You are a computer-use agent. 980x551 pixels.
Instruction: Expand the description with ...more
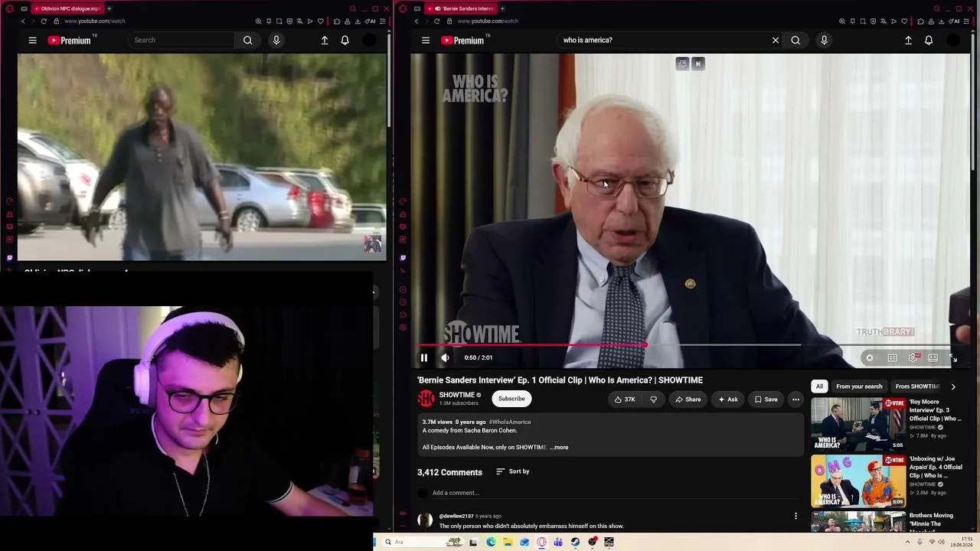coord(559,447)
